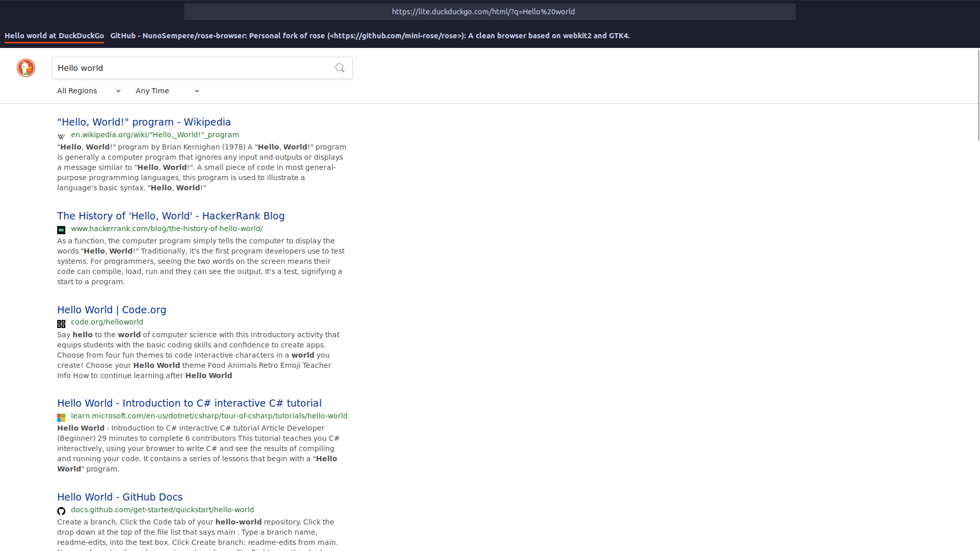Viewport: 980px width, 551px height.
Task: Click the Microsoft logo favicon
Action: point(61,418)
